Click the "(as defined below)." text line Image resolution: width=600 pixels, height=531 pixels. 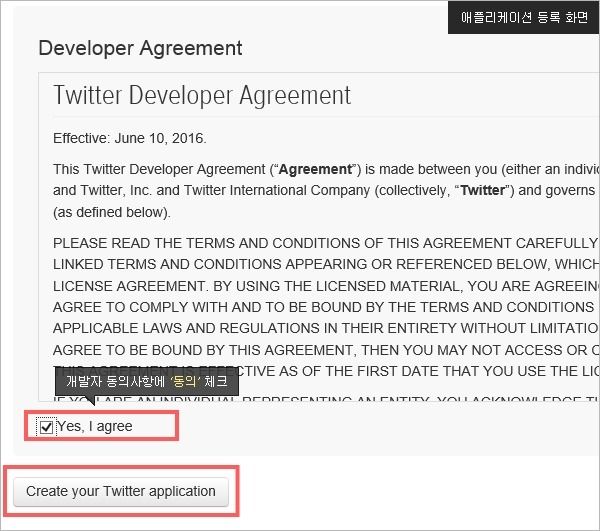(112, 212)
